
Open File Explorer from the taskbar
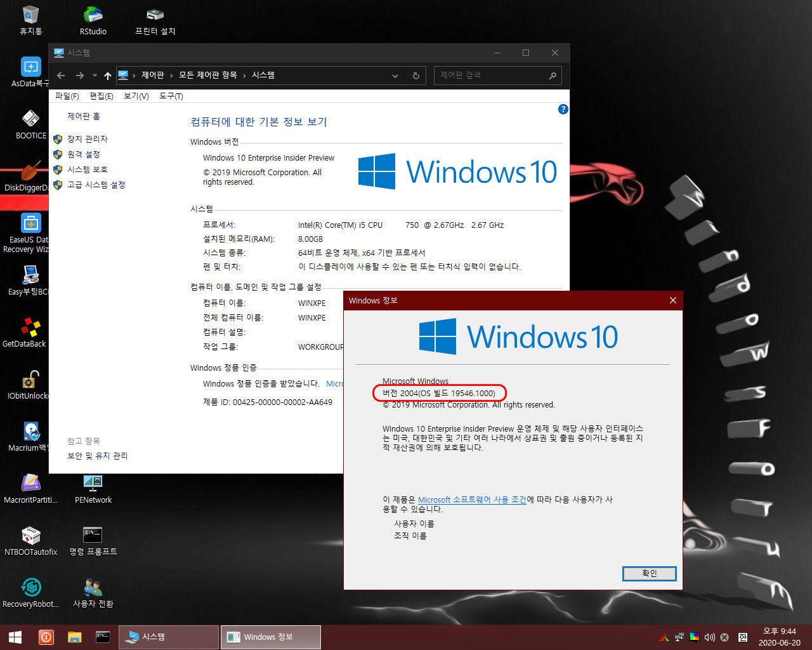click(75, 637)
